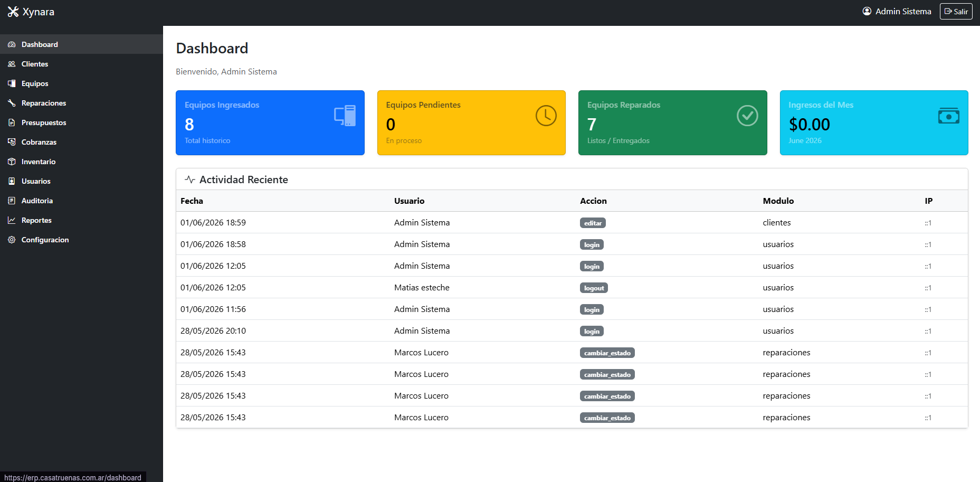Click the Presupuestos document icon
Screen dimensions: 980x482
pos(12,122)
